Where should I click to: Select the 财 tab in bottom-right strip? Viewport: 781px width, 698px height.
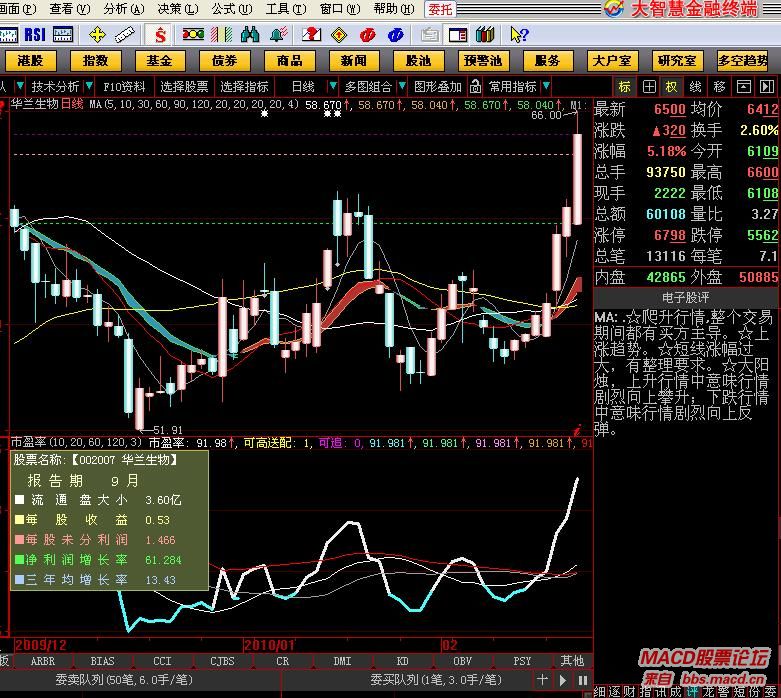(x=630, y=692)
